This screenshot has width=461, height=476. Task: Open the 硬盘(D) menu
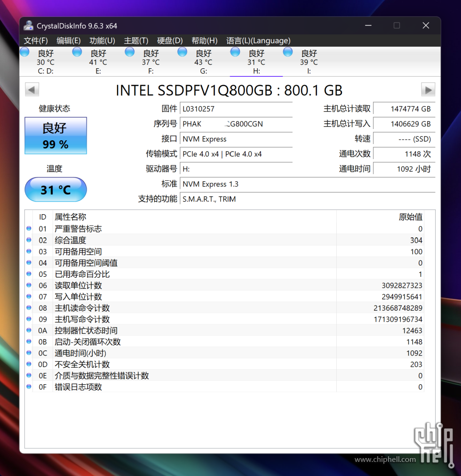[x=170, y=40]
